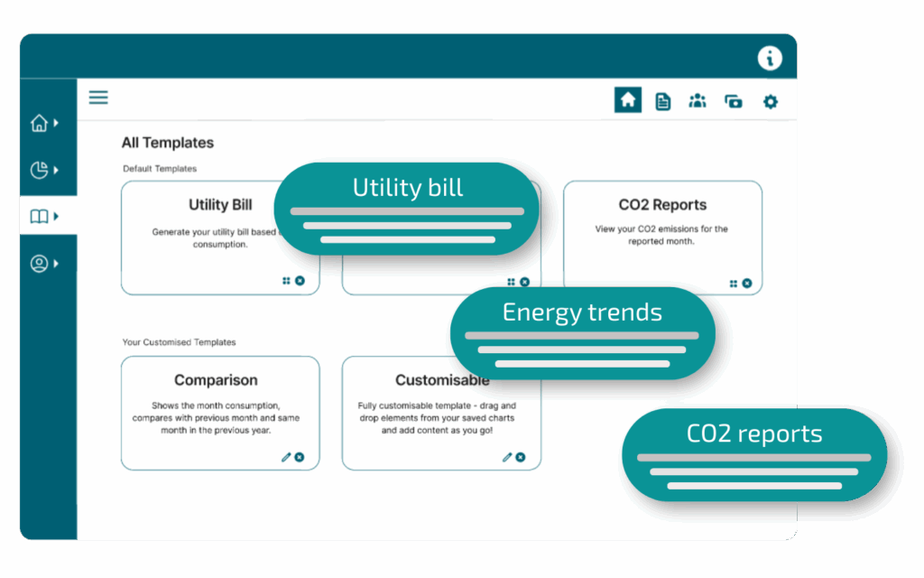Delete the Comparison template using its X icon

click(x=300, y=457)
